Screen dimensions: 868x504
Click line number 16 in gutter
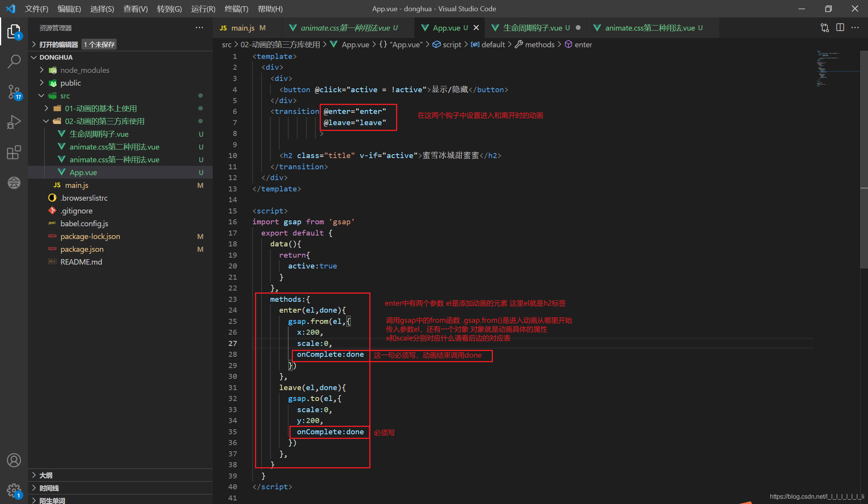pos(232,222)
